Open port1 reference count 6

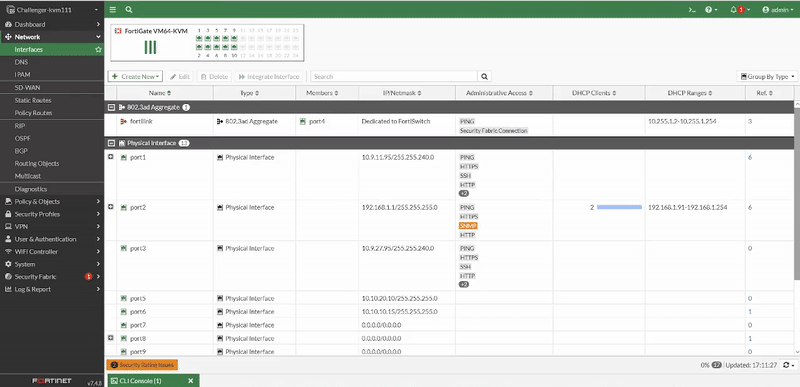(x=749, y=158)
